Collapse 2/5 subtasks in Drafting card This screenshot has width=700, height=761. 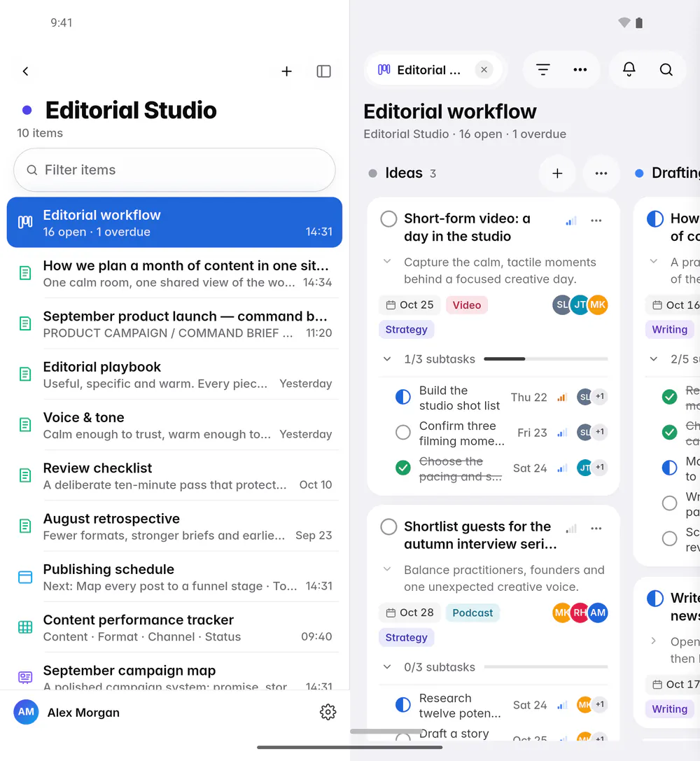[654, 359]
